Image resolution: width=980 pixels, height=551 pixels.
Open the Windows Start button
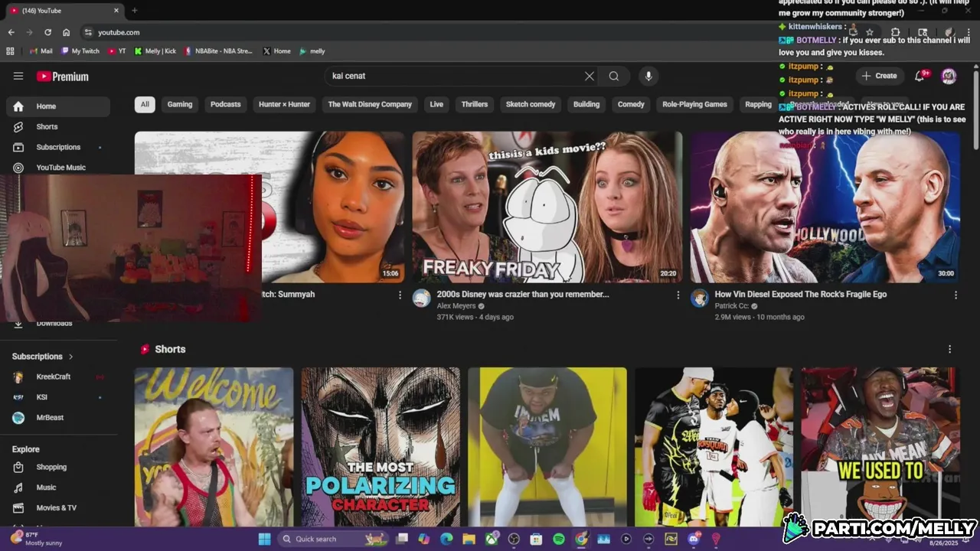[264, 539]
